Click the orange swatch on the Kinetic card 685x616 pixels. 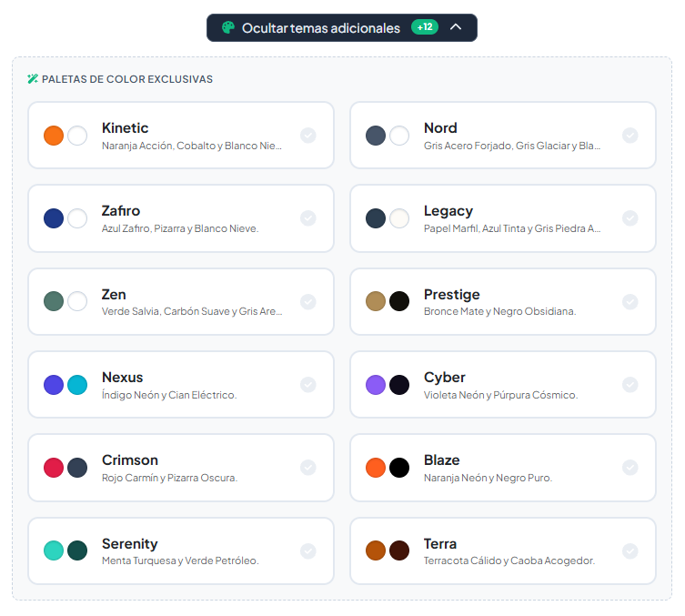tap(54, 136)
